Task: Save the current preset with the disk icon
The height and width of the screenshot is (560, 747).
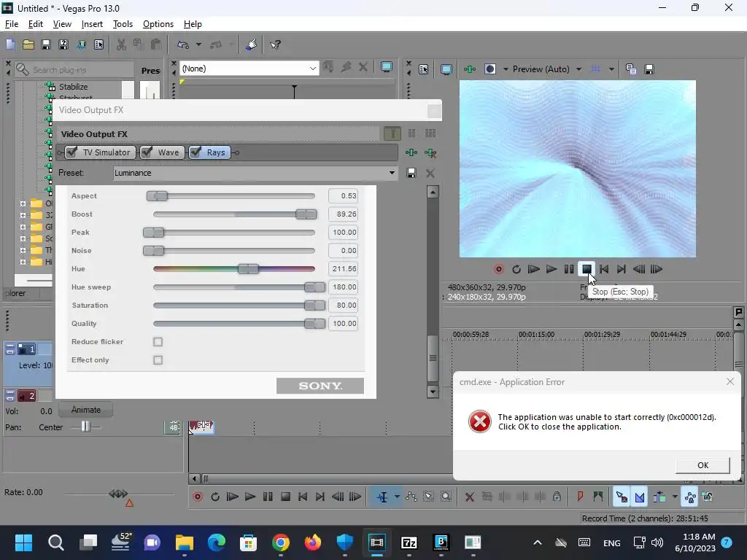Action: 411,173
